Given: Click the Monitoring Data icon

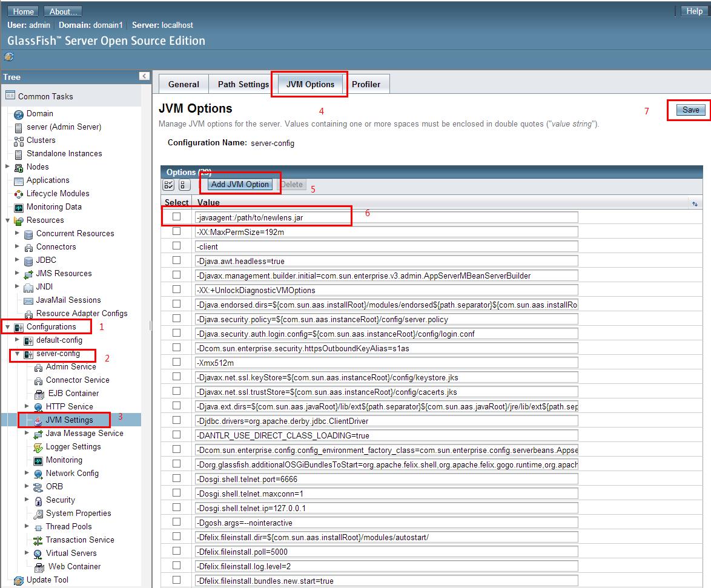Looking at the screenshot, I should pyautogui.click(x=19, y=208).
